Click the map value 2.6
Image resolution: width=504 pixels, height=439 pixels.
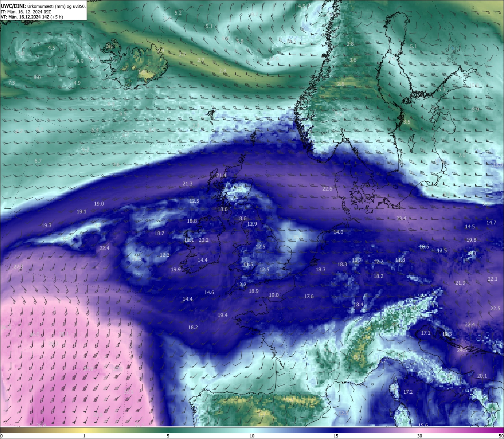(341, 84)
